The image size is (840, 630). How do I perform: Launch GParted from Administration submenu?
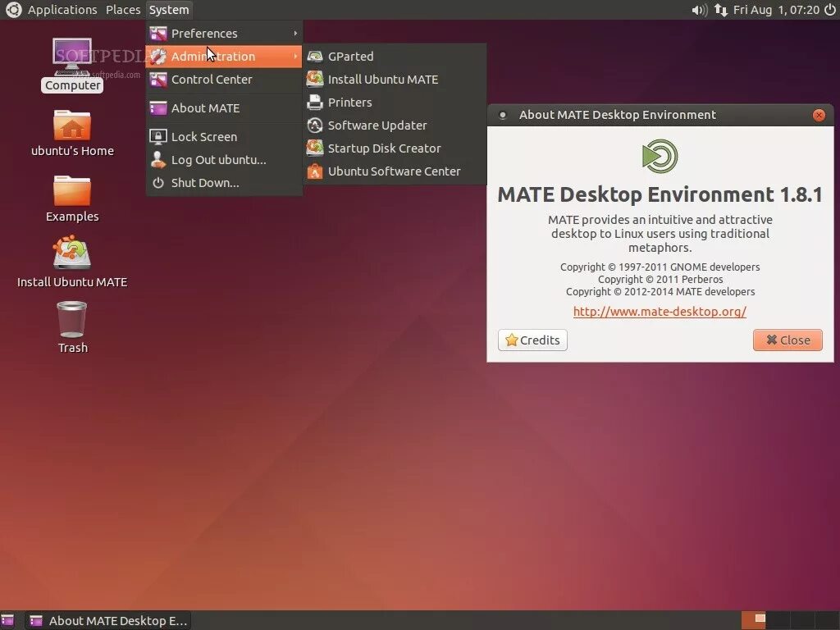(x=395, y=57)
